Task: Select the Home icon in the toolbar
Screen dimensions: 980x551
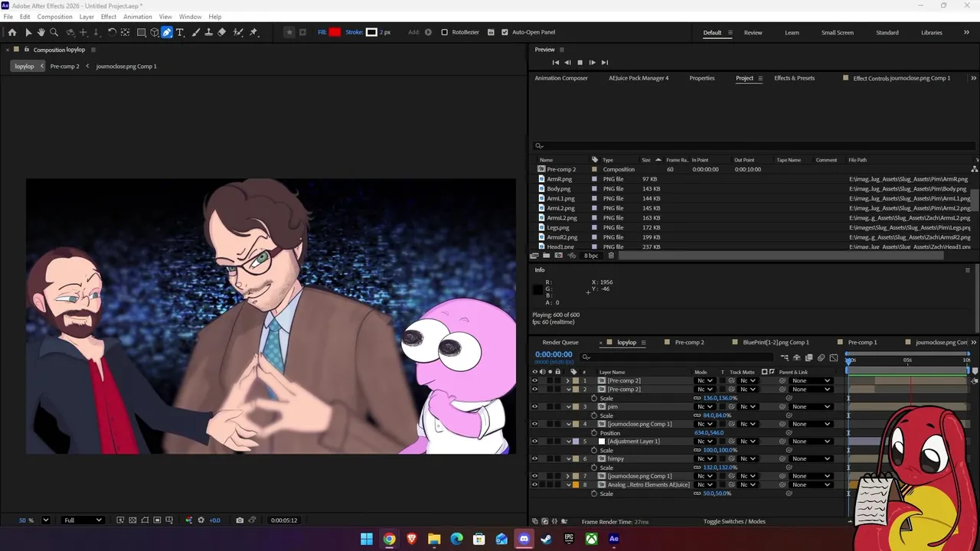Action: 11,32
